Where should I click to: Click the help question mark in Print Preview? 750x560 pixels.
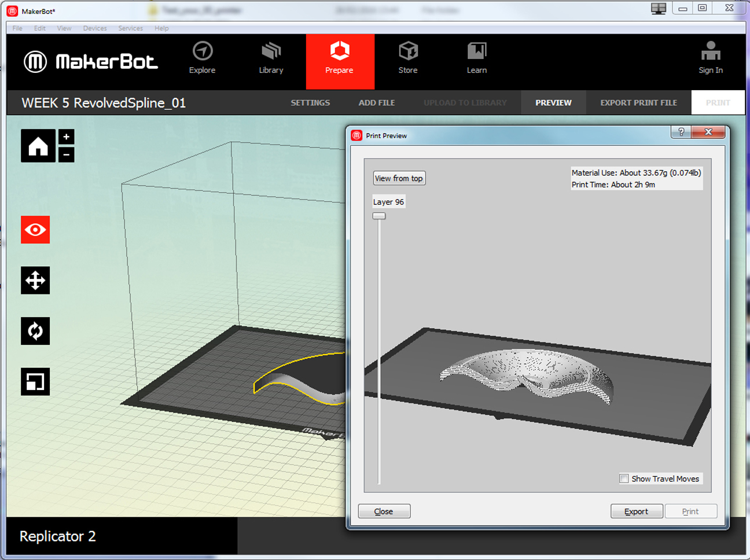pyautogui.click(x=681, y=132)
